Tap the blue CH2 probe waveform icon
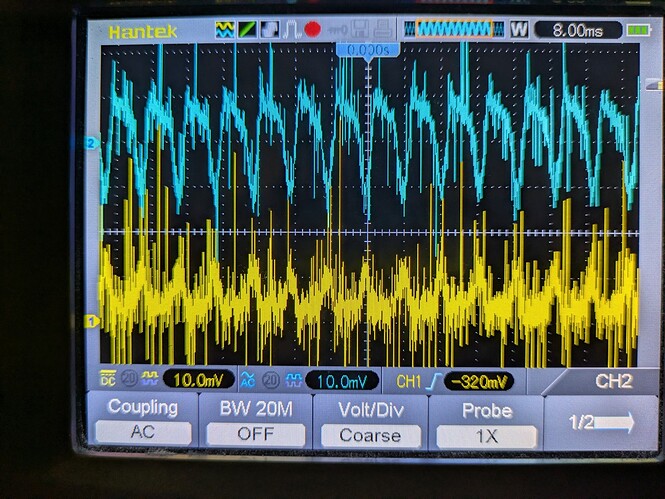 [294, 380]
